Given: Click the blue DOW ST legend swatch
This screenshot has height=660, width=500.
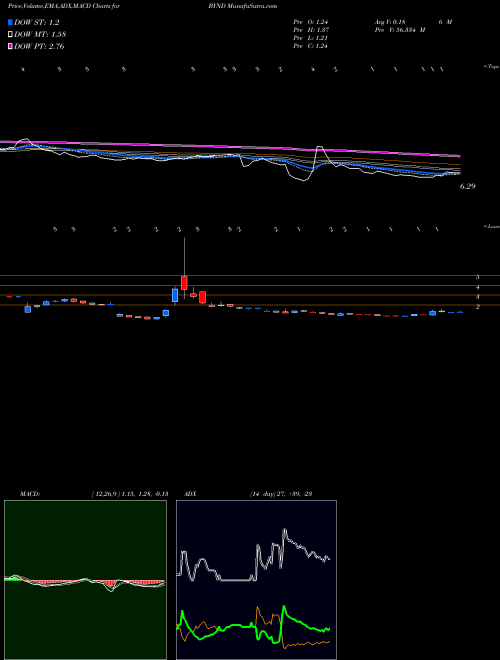Looking at the screenshot, I should click(x=10, y=22).
